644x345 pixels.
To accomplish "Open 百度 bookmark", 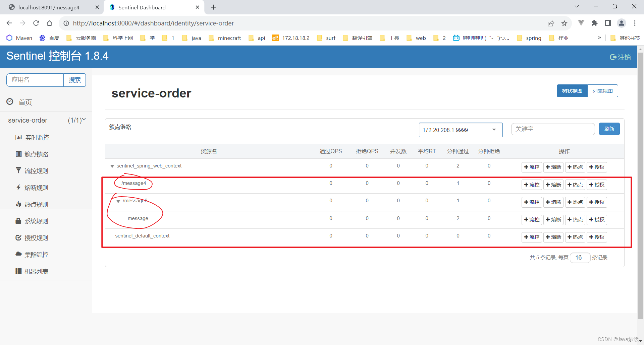I will (x=49, y=38).
